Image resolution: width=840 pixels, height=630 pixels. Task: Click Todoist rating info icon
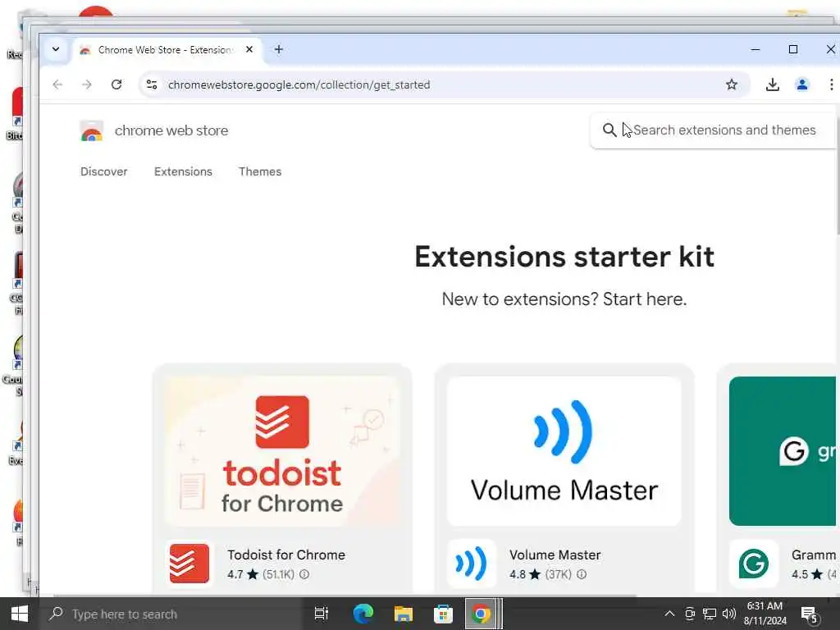click(304, 574)
